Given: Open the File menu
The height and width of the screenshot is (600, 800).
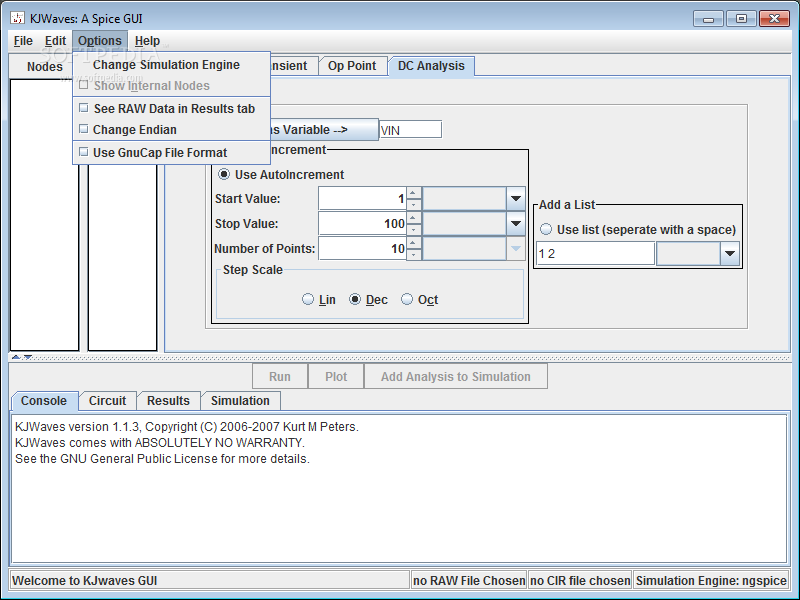Looking at the screenshot, I should point(23,41).
